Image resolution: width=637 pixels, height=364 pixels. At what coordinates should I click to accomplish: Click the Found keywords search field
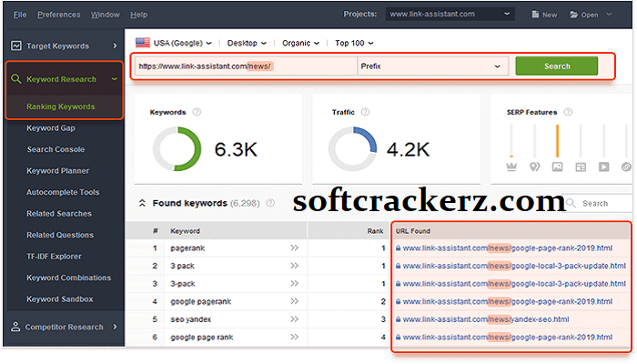(x=599, y=203)
